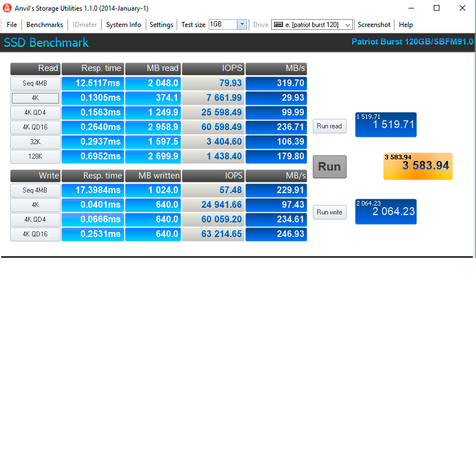The image size is (476, 474).
Task: Click the Read 4K test button
Action: coord(35,98)
